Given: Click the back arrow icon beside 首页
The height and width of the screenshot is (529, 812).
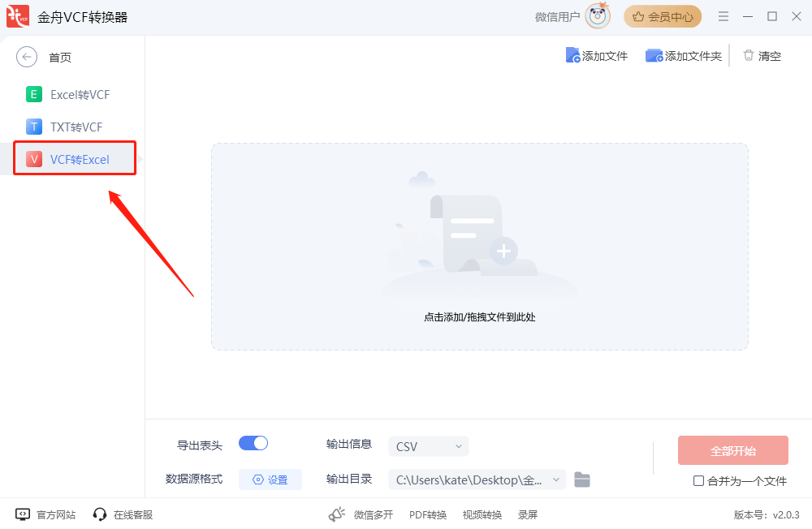Looking at the screenshot, I should 27,57.
